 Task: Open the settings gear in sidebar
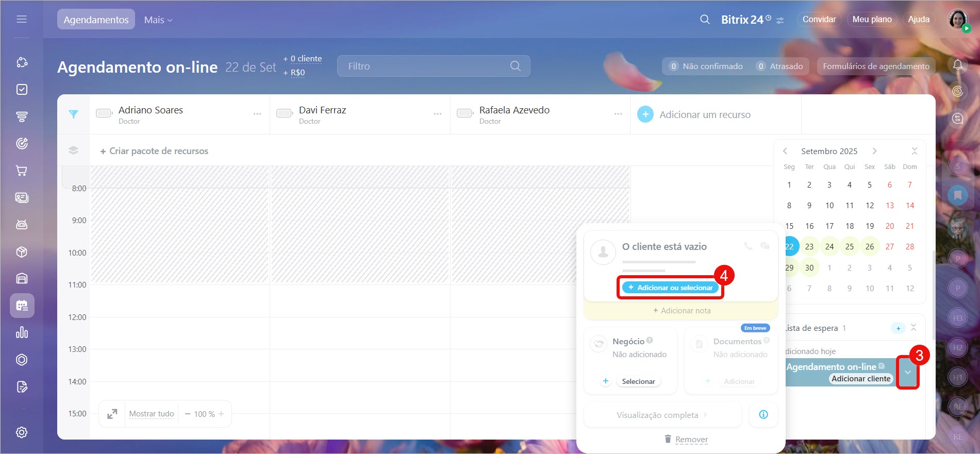pyautogui.click(x=22, y=432)
